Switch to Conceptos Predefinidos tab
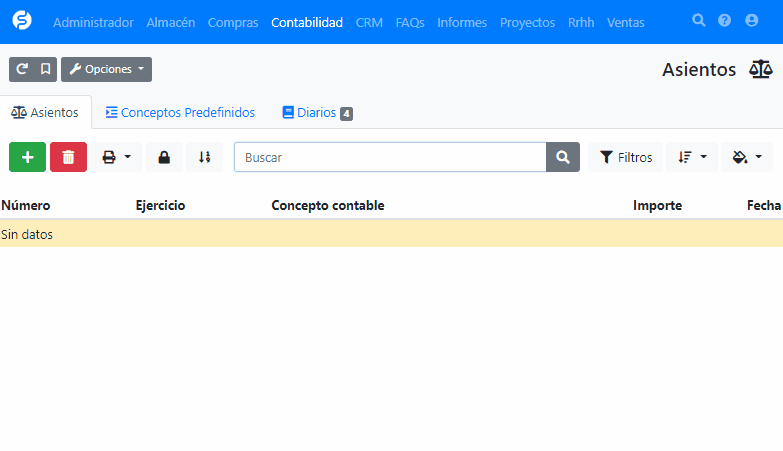The image size is (783, 451). pyautogui.click(x=180, y=113)
